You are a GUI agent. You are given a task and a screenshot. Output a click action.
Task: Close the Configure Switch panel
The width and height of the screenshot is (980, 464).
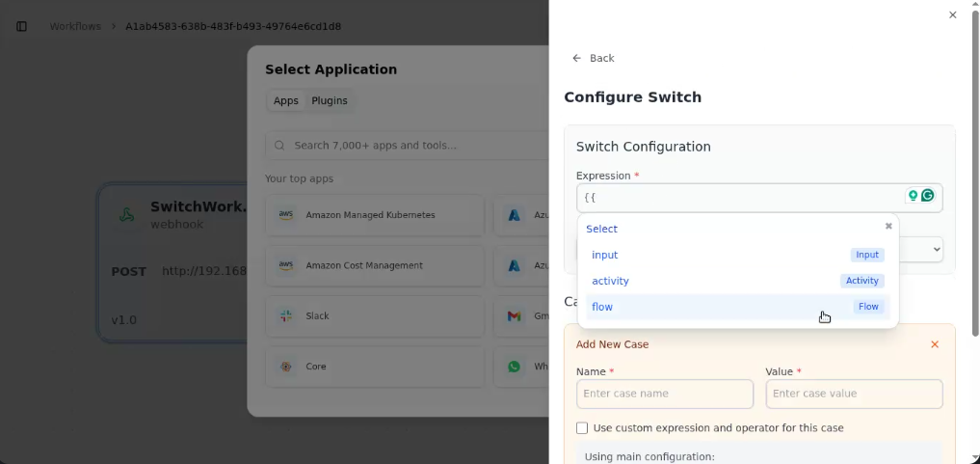click(952, 14)
